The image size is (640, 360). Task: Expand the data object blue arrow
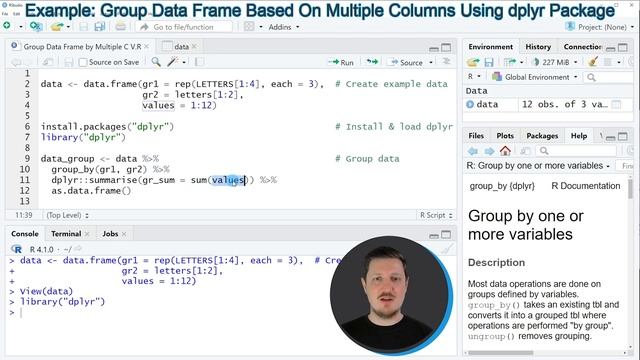tap(470, 104)
